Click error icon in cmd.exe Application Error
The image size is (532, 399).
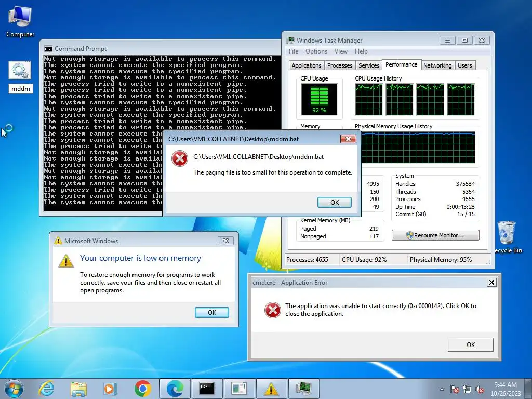coord(272,310)
